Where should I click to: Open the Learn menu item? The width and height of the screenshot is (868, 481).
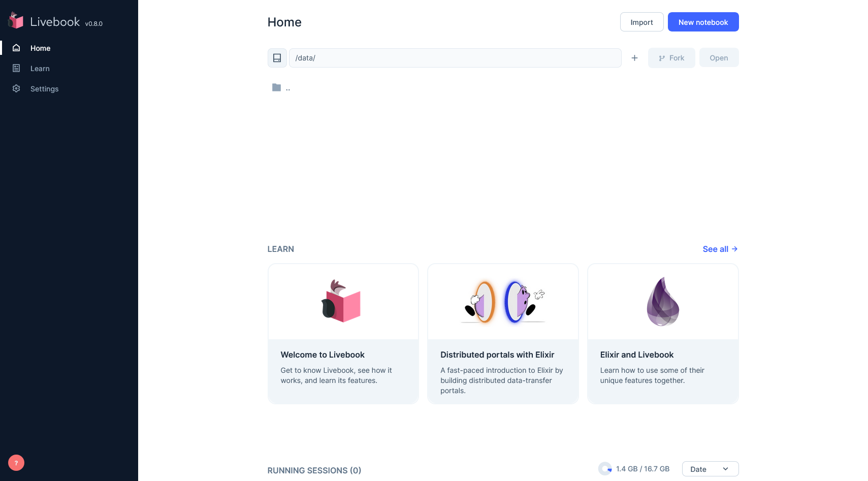point(40,69)
